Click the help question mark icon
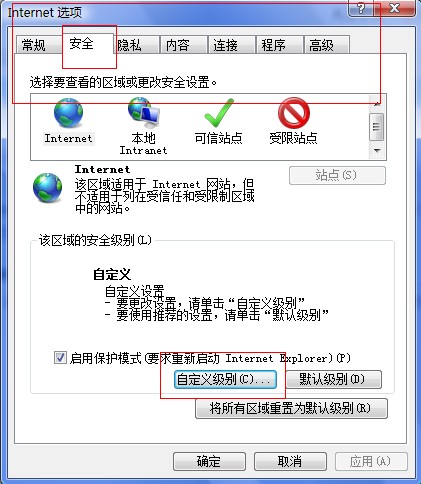The width and height of the screenshot is (421, 484). [361, 8]
